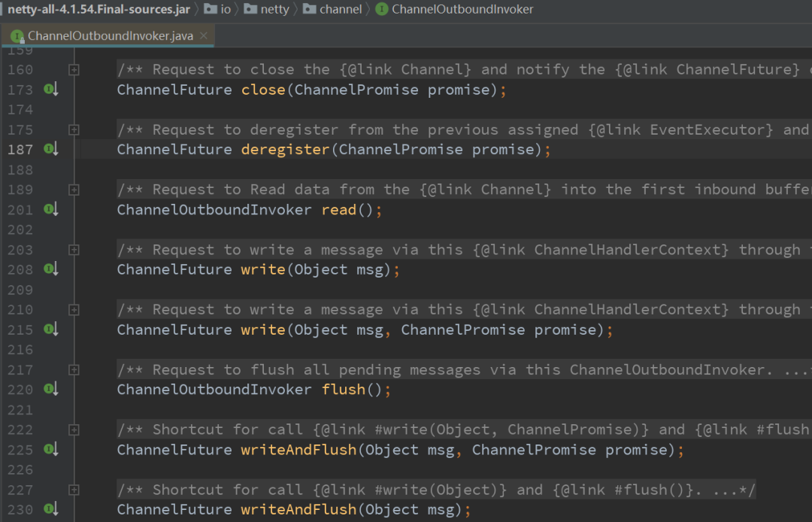Click the implemented-method gutter icon on line 230

[51, 509]
